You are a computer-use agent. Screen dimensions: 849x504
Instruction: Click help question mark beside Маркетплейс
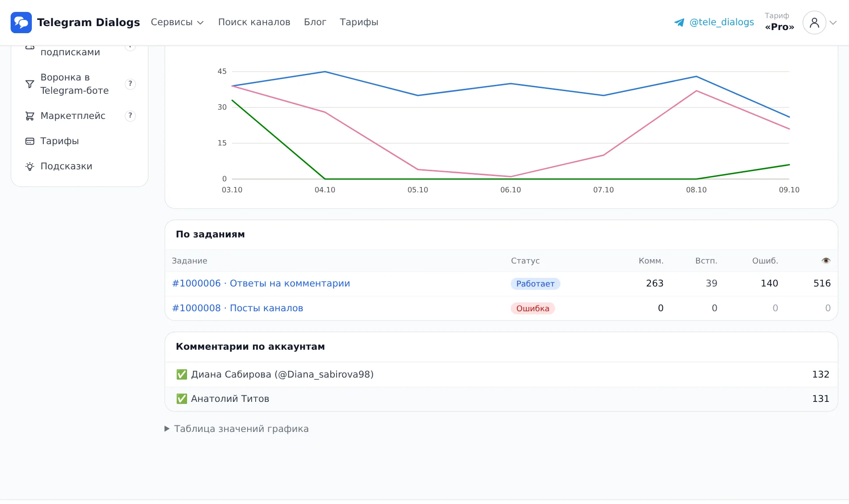130,116
